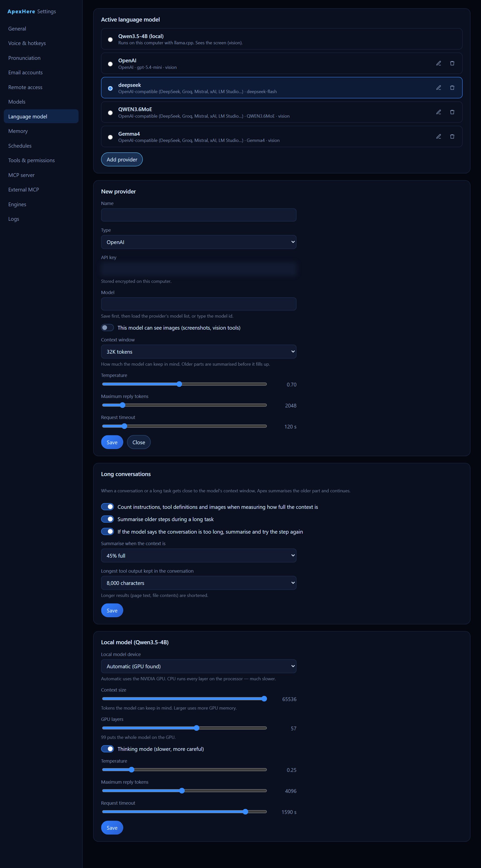Open the '45% full' summarise dropdown
Image resolution: width=481 pixels, height=868 pixels.
click(199, 556)
